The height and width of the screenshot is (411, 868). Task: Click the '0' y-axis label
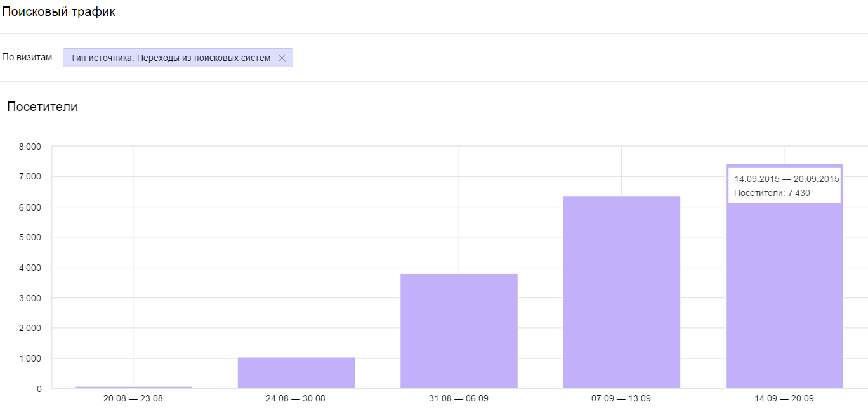pos(39,389)
